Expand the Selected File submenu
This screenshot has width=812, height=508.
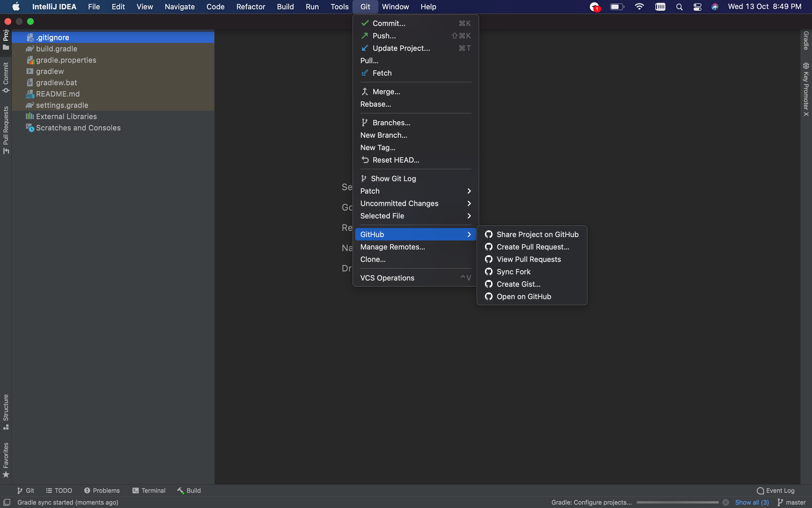coord(415,216)
